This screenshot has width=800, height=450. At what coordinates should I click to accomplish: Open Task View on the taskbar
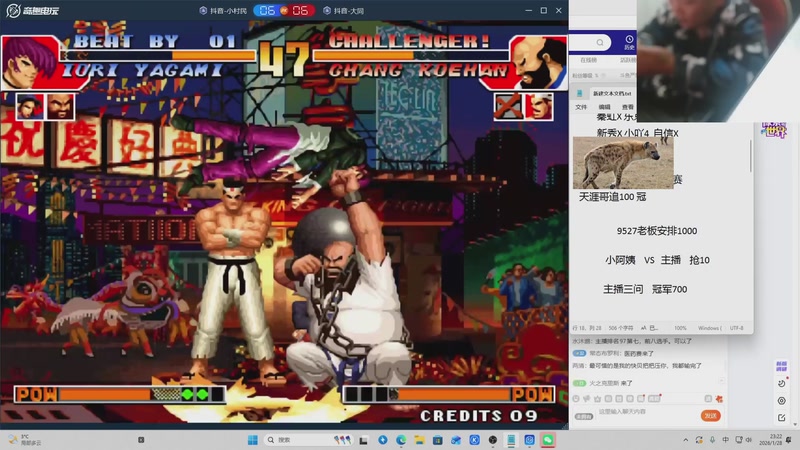coord(363,440)
